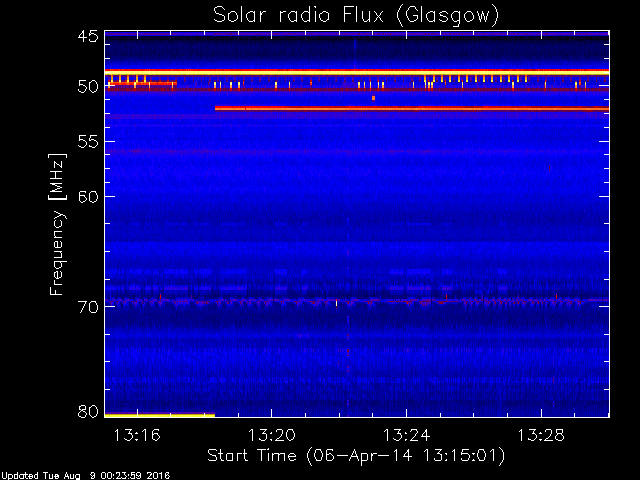The width and height of the screenshot is (640, 480).
Task: Click the 13:20 time tick label
Action: click(271, 435)
